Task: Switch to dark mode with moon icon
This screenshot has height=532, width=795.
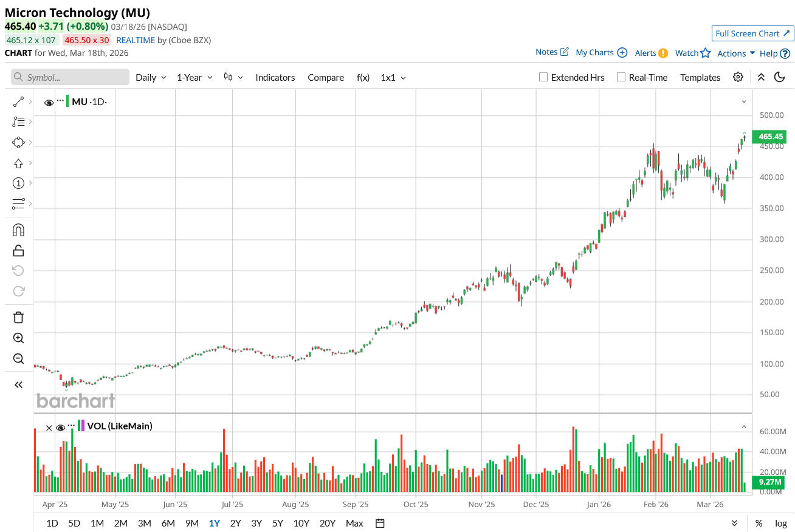Action: 780,77
